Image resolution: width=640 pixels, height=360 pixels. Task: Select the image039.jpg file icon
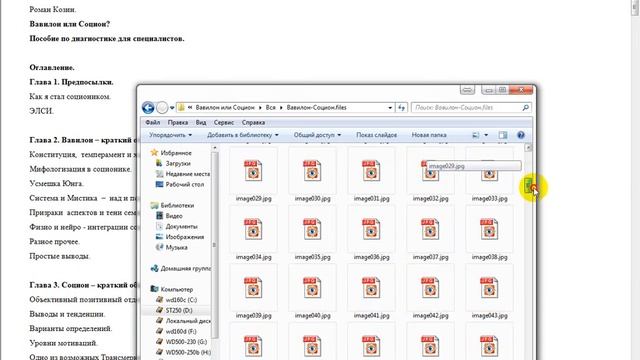click(x=253, y=288)
